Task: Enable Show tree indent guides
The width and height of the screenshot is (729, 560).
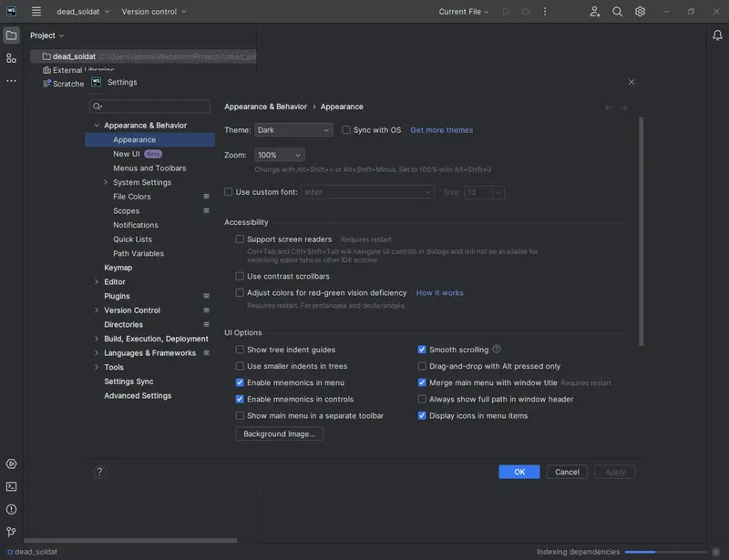Action: [240, 350]
